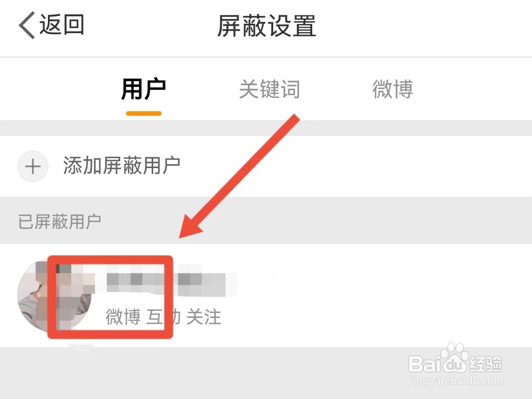Click the orange indicator under 用户
Viewport: 532px width, 399px height.
144,113
